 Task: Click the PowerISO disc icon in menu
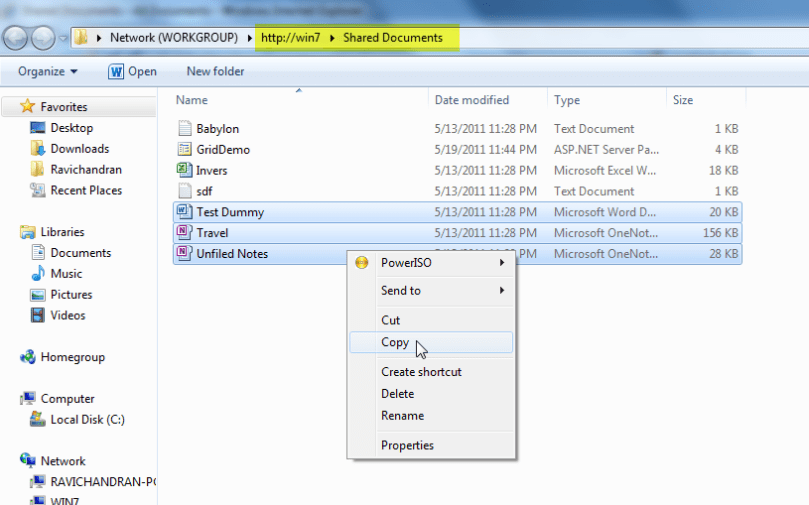pos(362,263)
